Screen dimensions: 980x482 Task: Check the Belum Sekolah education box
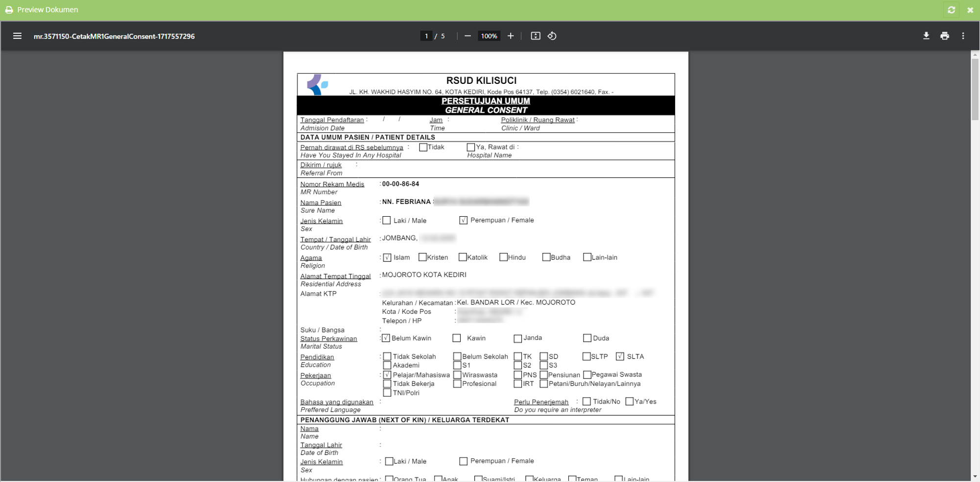click(457, 356)
